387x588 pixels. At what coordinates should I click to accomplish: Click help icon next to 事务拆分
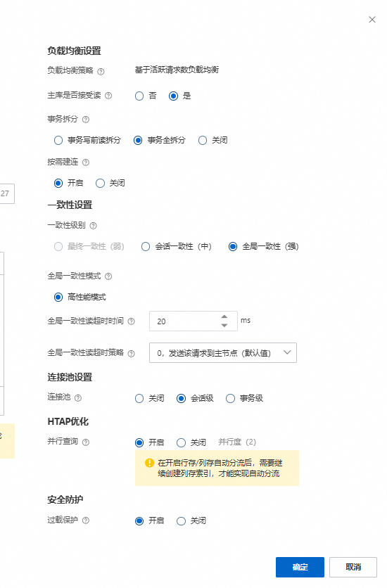(x=86, y=120)
